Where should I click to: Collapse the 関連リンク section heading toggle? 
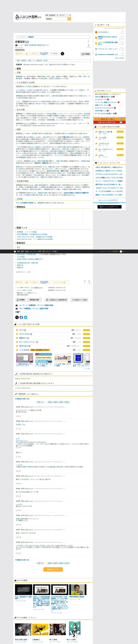pyautogui.click(x=15, y=228)
